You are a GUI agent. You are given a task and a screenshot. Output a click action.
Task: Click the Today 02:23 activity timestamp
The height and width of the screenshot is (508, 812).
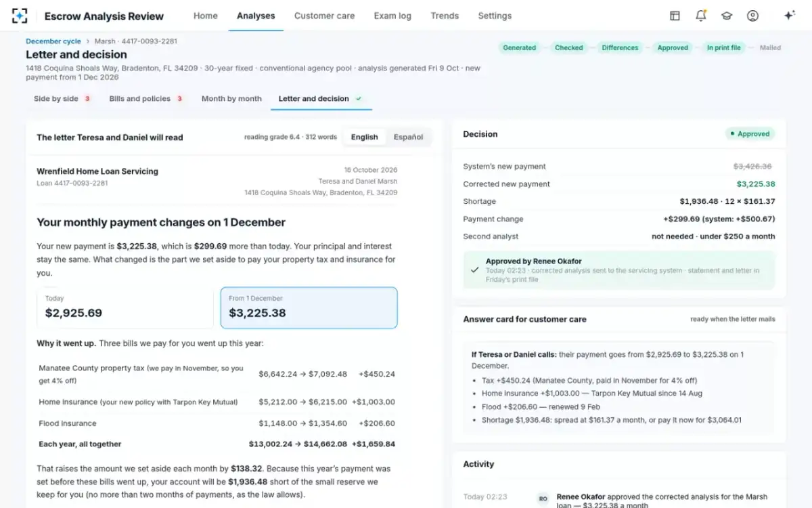click(485, 497)
